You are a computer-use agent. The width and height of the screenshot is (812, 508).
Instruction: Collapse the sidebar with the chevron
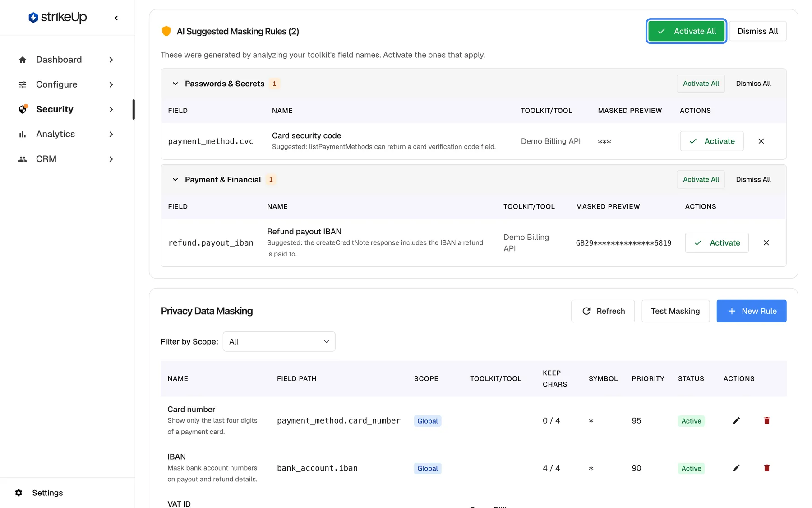click(116, 18)
